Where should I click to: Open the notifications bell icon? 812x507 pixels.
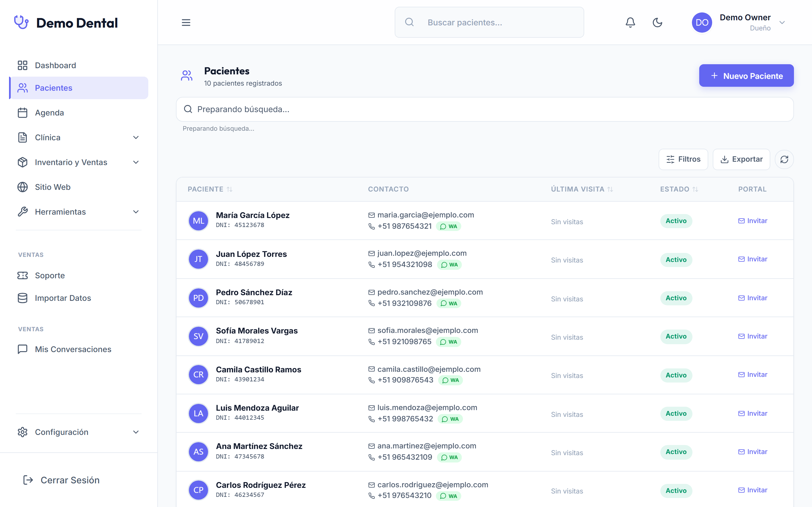click(630, 23)
